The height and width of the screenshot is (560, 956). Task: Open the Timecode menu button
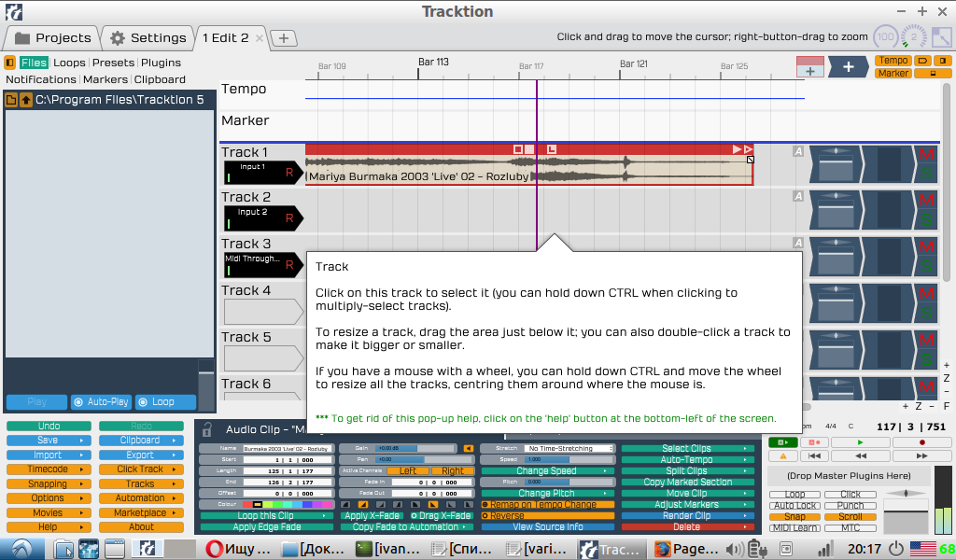coord(49,469)
